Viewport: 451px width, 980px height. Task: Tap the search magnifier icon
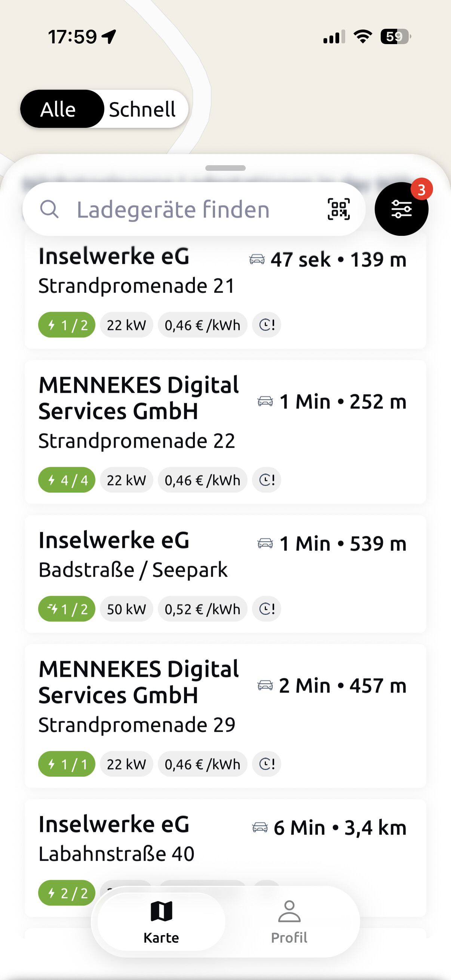pyautogui.click(x=49, y=209)
